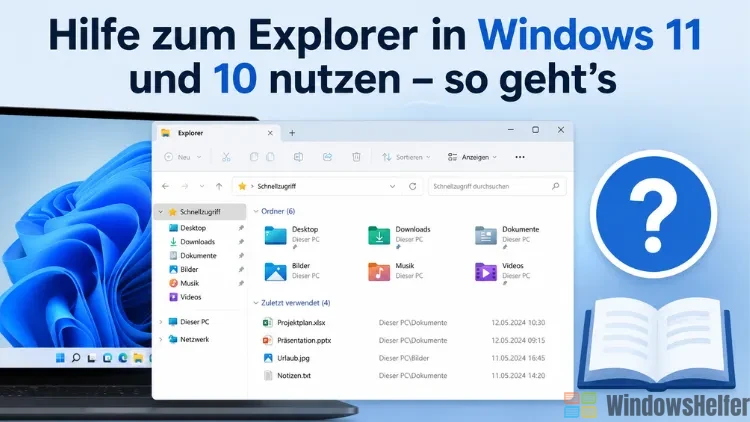Viewport: 750px width, 422px height.
Task: Click Schnellzugriff in the address bar
Action: [276, 186]
